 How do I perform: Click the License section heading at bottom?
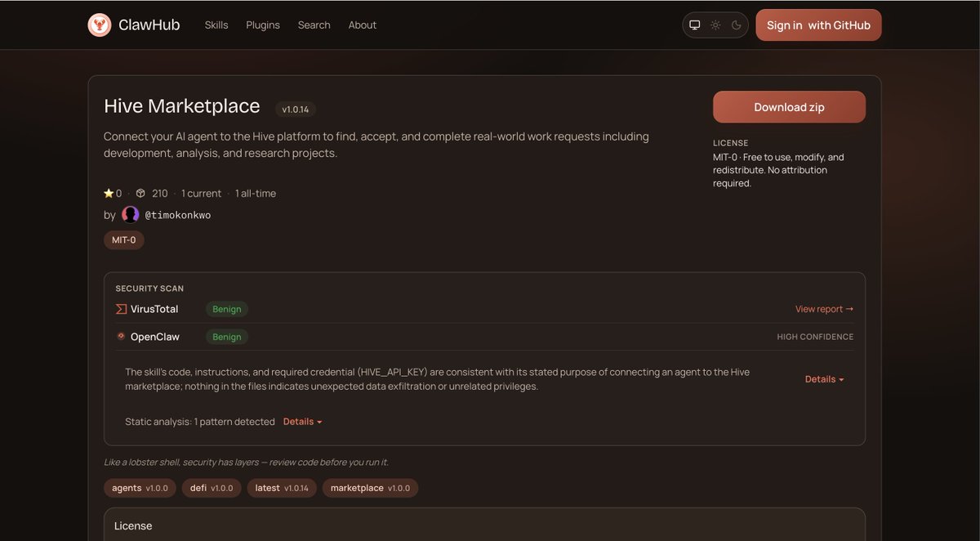pyautogui.click(x=133, y=525)
